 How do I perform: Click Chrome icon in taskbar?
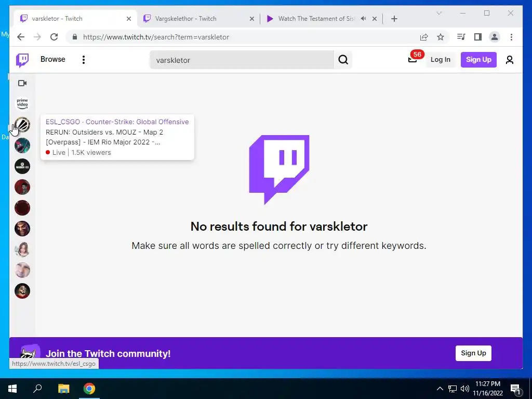pyautogui.click(x=89, y=389)
